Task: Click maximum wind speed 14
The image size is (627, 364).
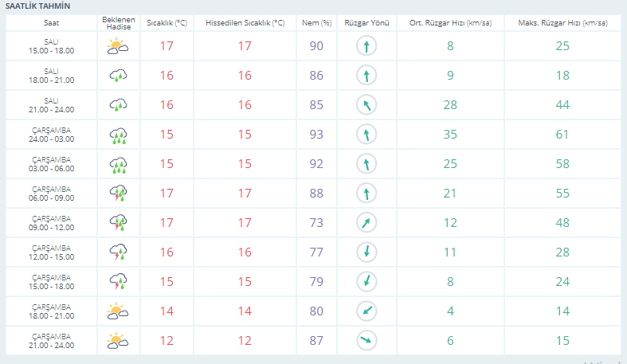Action: click(562, 311)
